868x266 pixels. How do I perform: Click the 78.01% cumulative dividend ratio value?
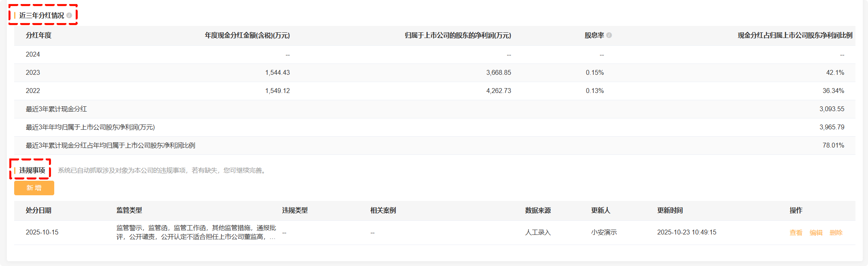[x=833, y=145]
